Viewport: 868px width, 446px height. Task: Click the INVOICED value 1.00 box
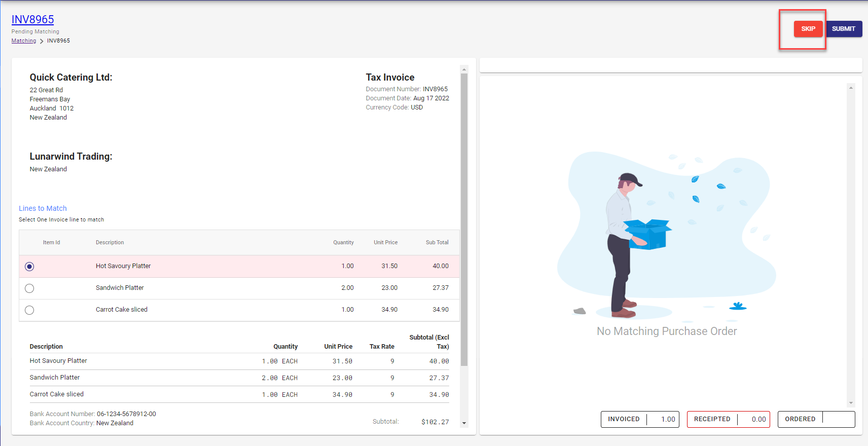640,419
